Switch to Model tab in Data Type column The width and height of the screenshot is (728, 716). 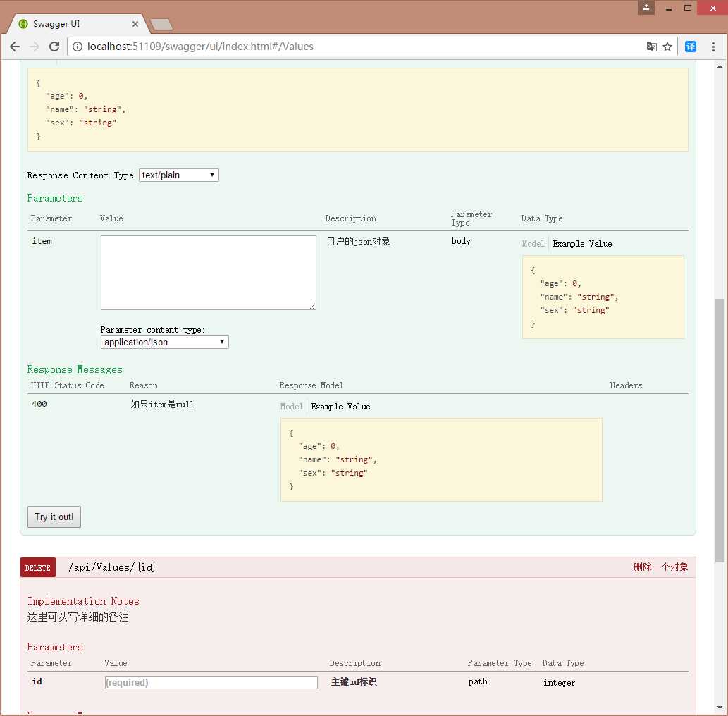tap(533, 244)
